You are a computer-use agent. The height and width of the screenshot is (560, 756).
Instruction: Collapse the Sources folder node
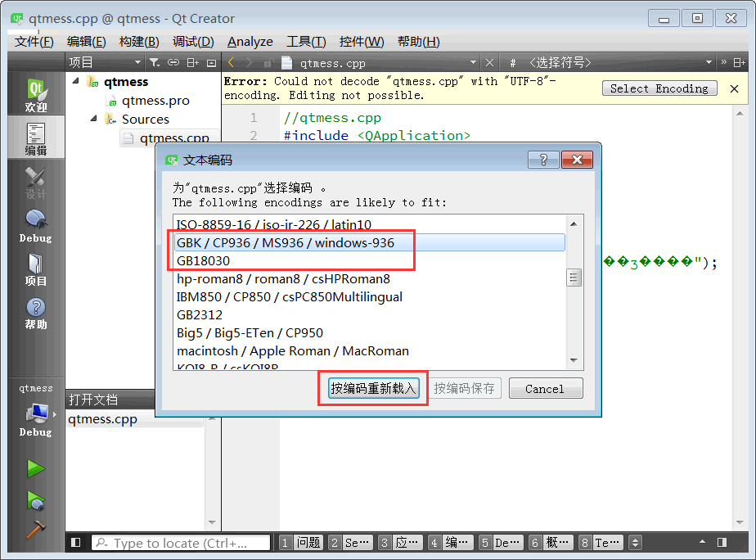tap(93, 119)
